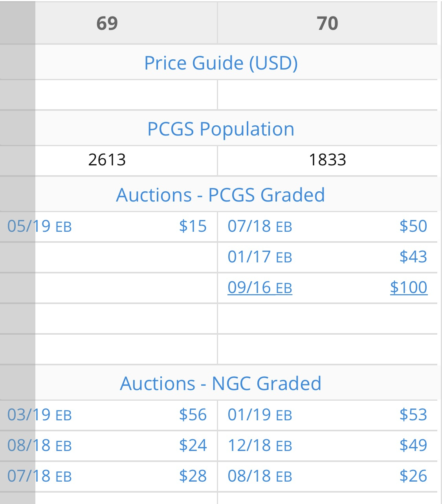Click the $53 price in NGC auctions

[x=413, y=415]
